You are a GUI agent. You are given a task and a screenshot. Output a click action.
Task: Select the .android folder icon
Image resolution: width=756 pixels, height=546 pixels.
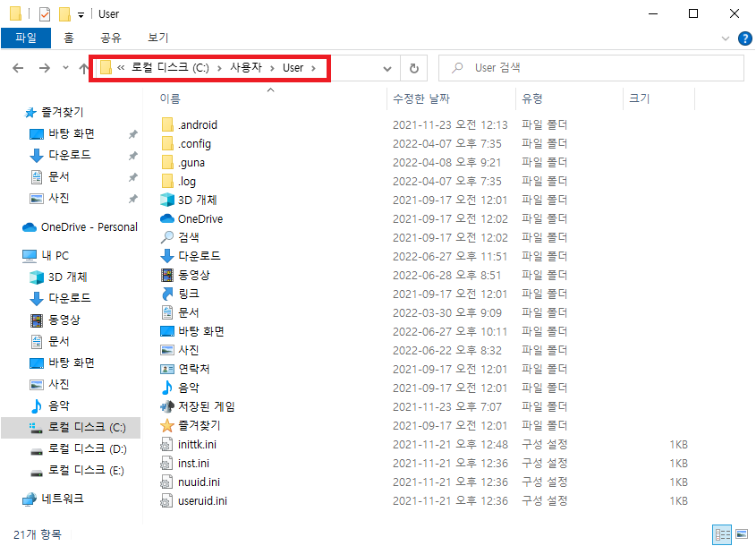coord(167,125)
